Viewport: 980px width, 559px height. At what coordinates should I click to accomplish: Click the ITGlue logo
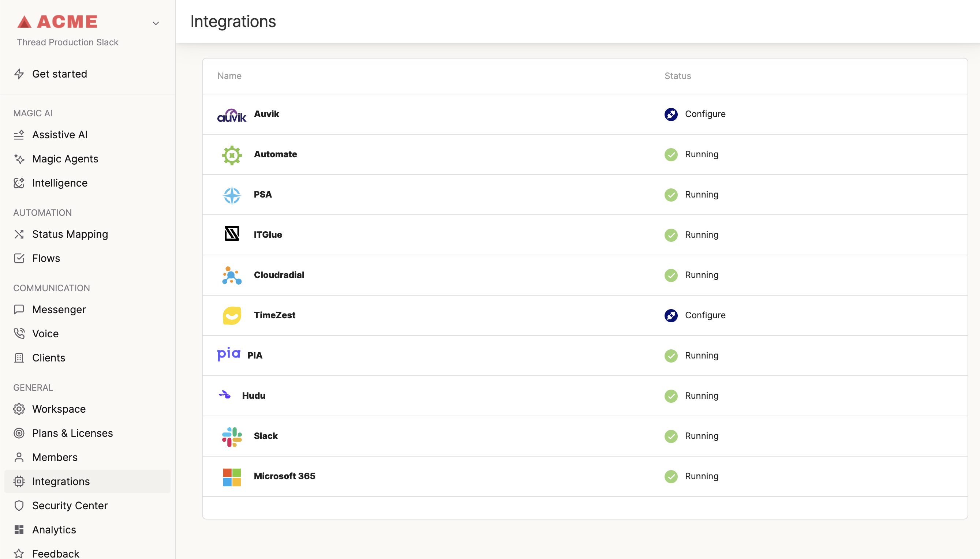point(232,234)
